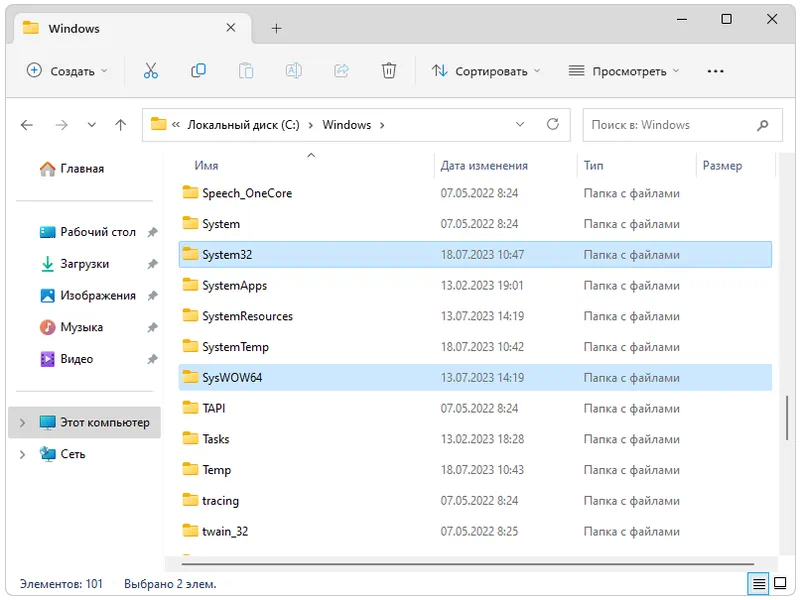Click the SysWOW64 folder icon
This screenshot has height=600, width=800.
click(190, 377)
